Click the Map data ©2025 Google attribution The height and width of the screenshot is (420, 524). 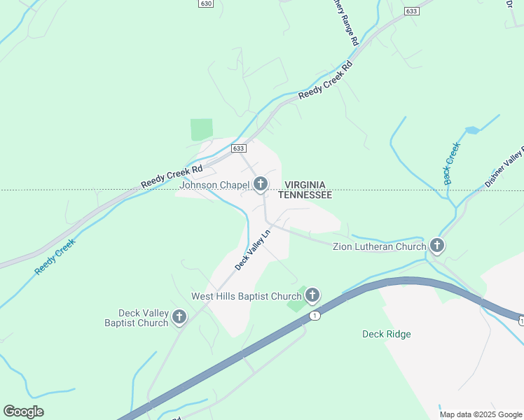481,415
